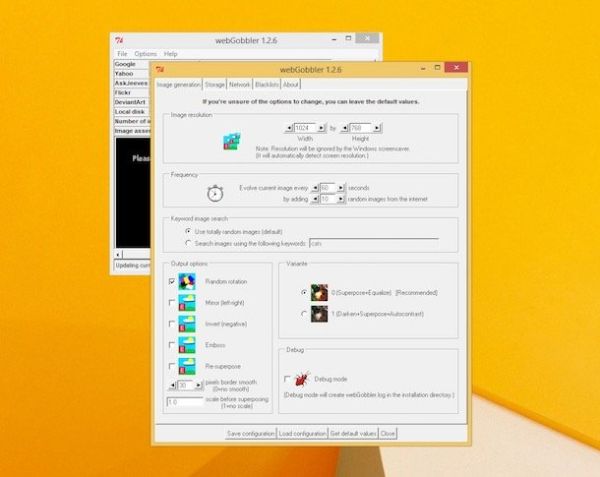Click the Image resolution picture icon

click(232, 139)
